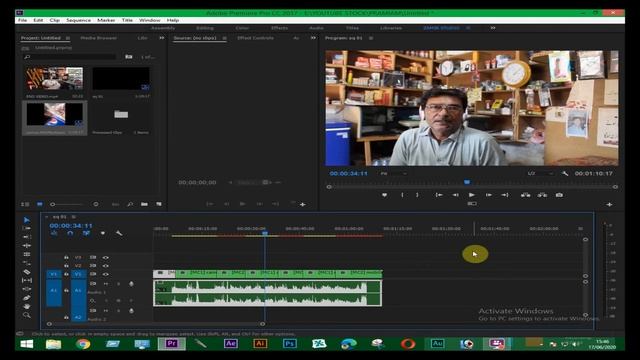Select the Track Select Forward tool

[x=27, y=229]
